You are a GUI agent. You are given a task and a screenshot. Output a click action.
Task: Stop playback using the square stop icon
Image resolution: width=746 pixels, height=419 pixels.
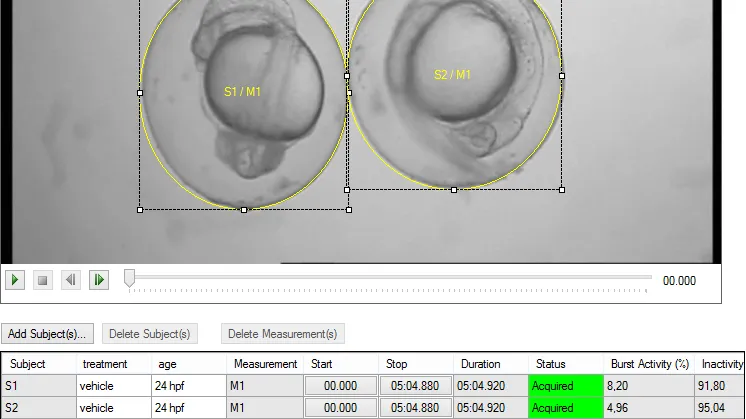point(42,280)
